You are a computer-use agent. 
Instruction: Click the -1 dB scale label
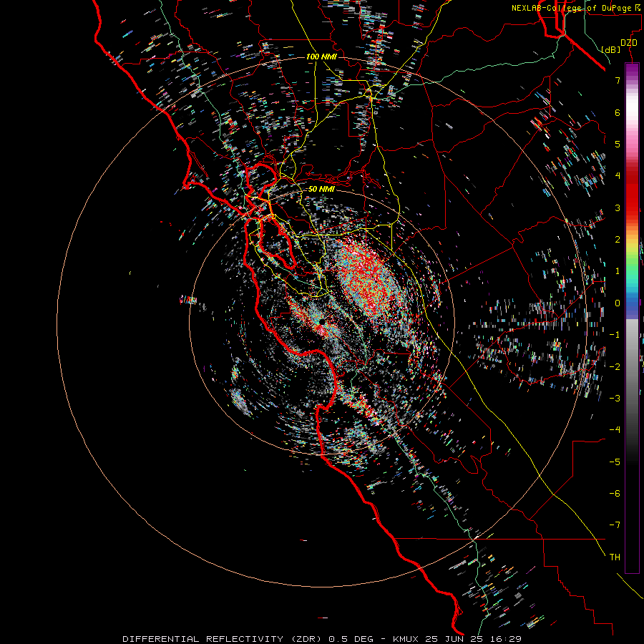coord(615,335)
